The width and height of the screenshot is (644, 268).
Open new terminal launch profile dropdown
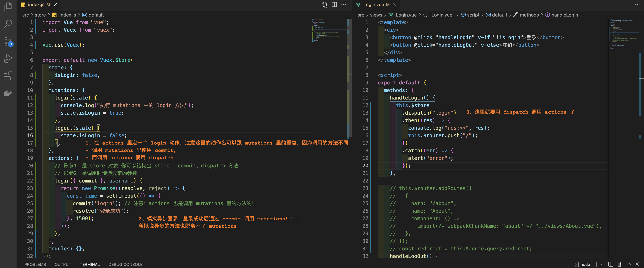[x=602, y=264]
